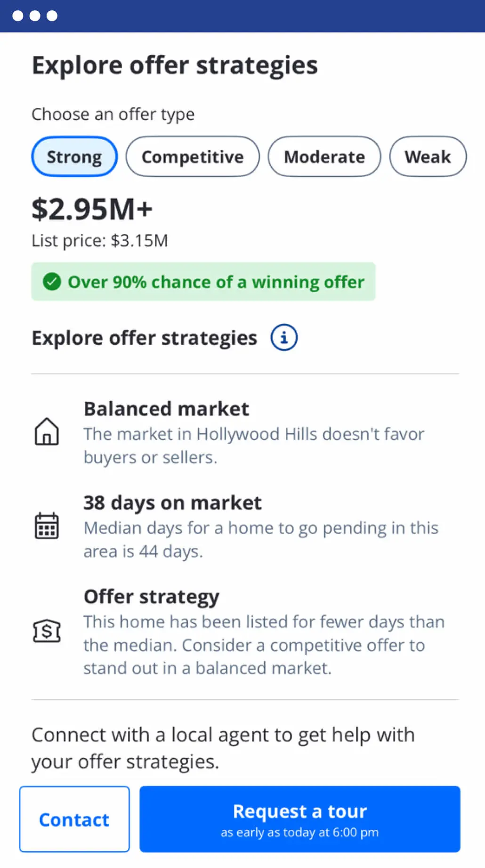The height and width of the screenshot is (868, 485).
Task: Click the calendar icon for days on market
Action: click(47, 526)
